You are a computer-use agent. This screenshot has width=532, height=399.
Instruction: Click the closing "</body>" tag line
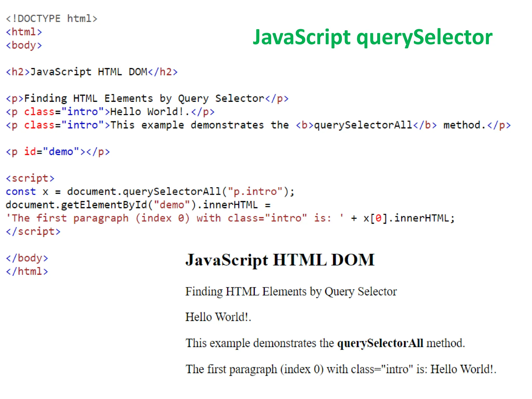click(27, 258)
